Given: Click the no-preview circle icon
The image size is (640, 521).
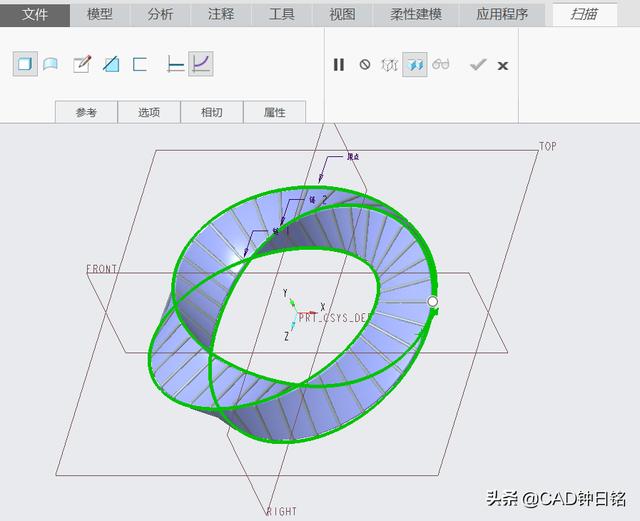Looking at the screenshot, I should coord(365,64).
